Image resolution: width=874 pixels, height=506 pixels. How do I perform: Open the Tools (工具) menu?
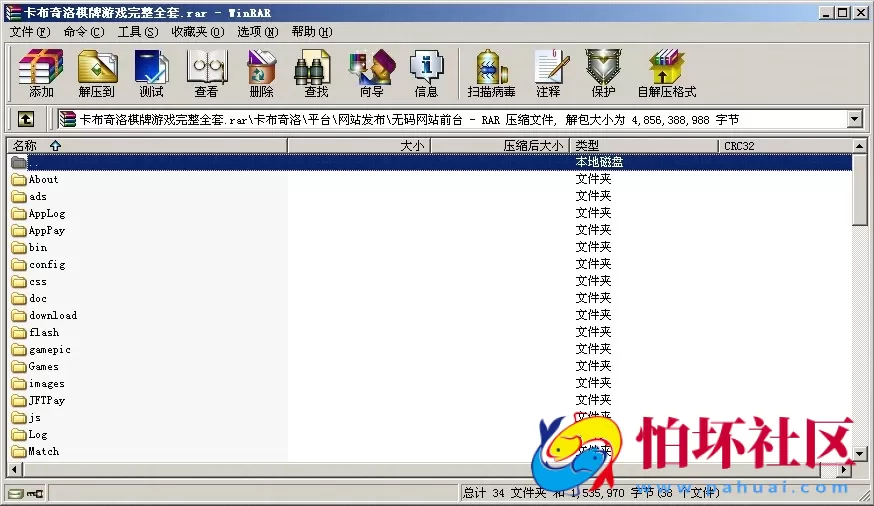tap(138, 32)
